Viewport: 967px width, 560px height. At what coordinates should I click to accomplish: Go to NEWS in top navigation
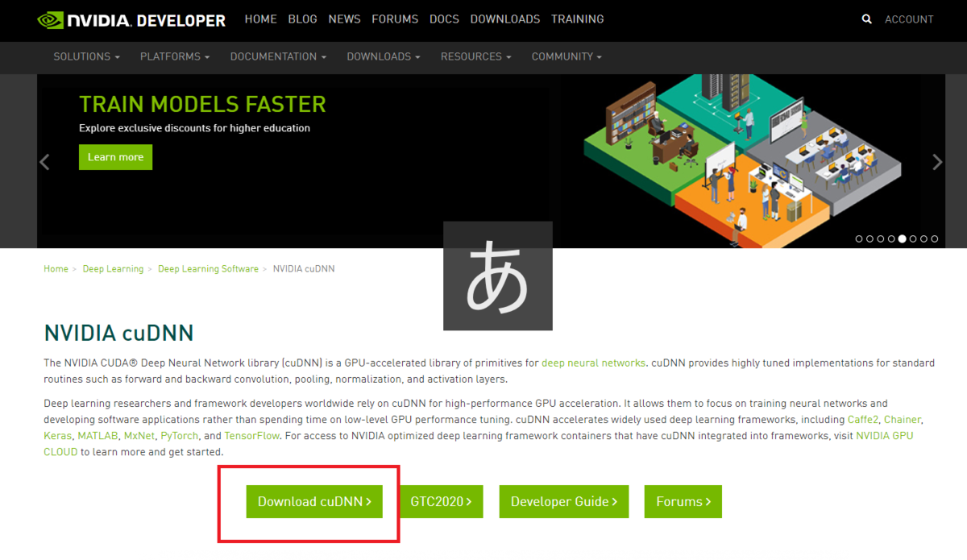(x=344, y=19)
